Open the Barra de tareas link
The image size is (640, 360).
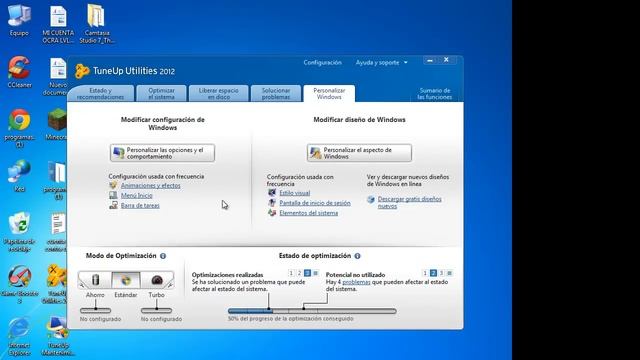(140, 205)
